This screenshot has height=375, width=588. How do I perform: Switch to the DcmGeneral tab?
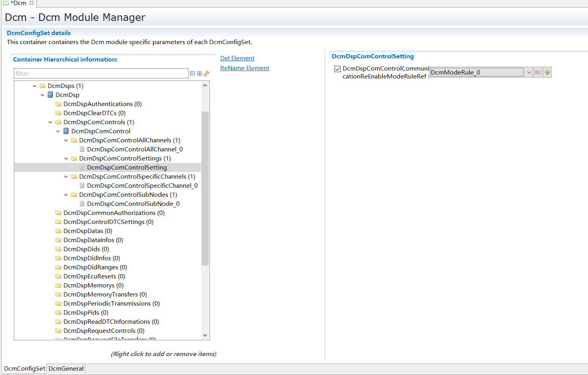(x=65, y=368)
